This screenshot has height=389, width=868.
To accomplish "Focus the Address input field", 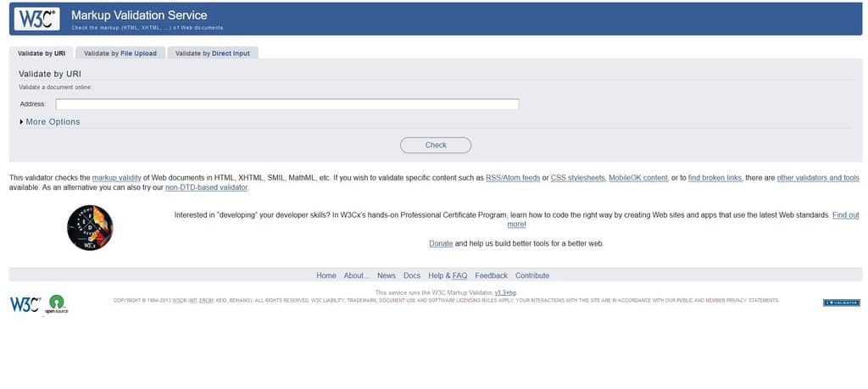I will pos(287,104).
